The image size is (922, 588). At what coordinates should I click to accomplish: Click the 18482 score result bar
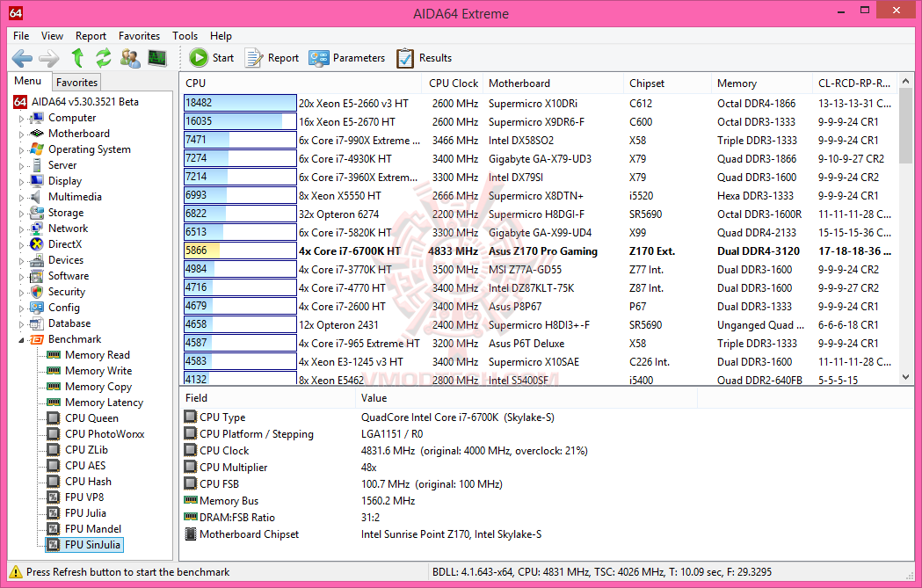(x=240, y=103)
